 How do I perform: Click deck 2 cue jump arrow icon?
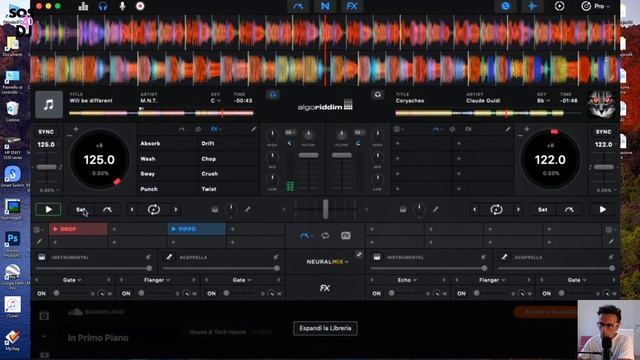tap(569, 209)
